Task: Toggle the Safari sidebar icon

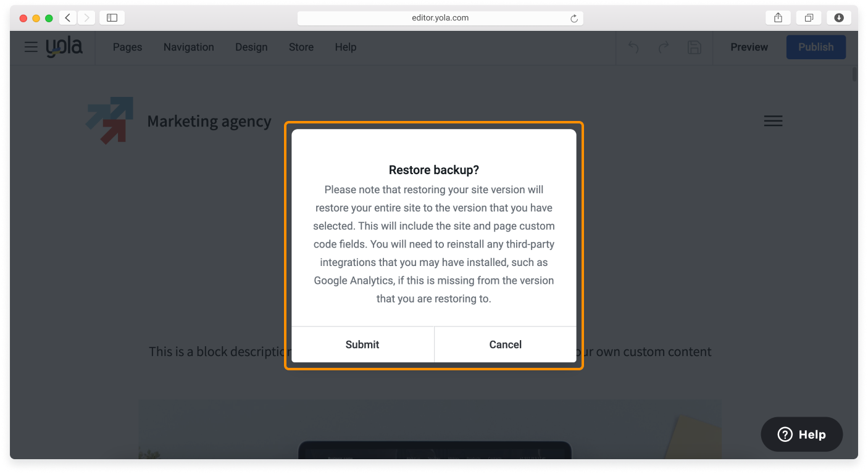Action: click(x=112, y=17)
